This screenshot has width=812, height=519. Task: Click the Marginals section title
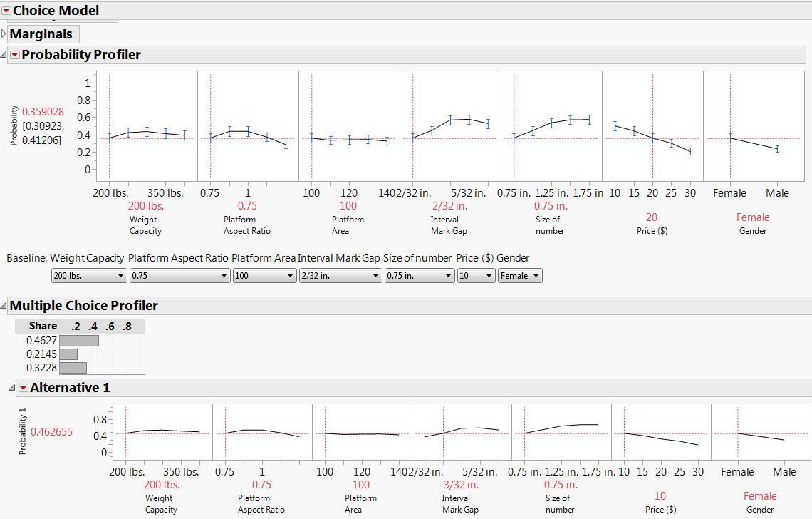pos(41,34)
